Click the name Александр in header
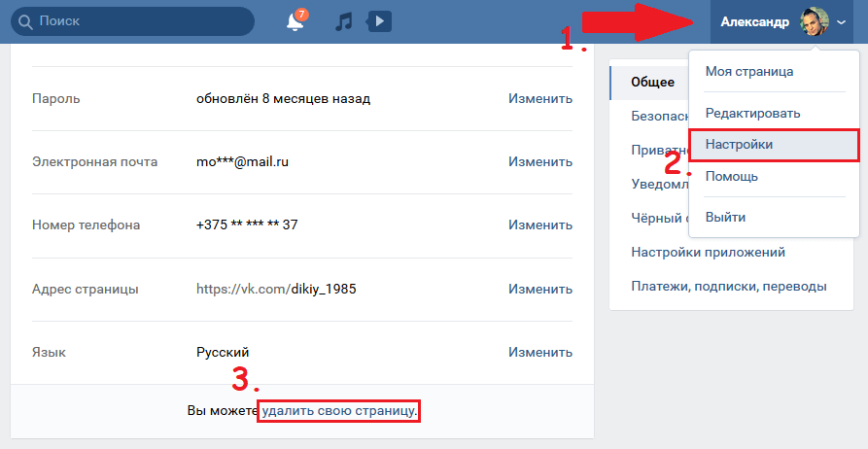Screen dimensions: 868x449 (x=754, y=22)
